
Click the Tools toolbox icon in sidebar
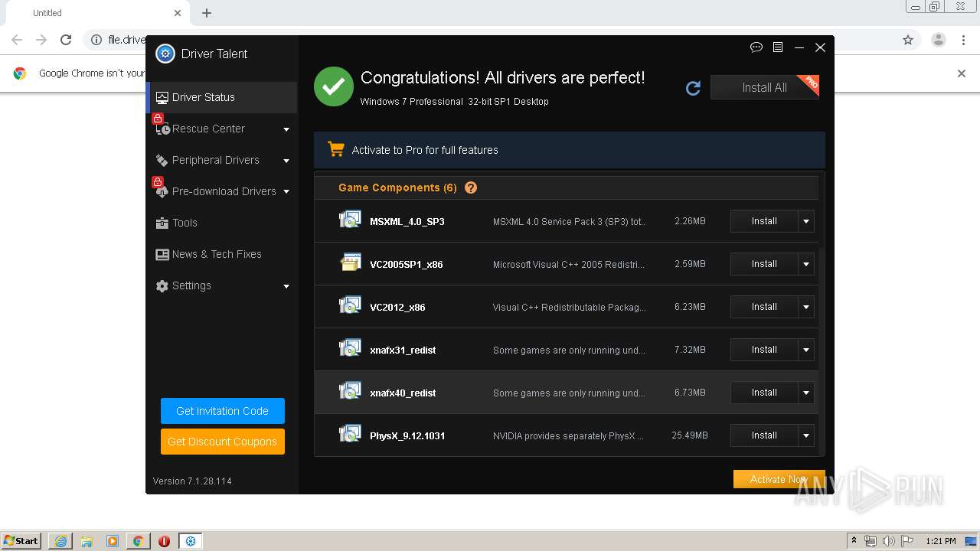click(x=162, y=223)
